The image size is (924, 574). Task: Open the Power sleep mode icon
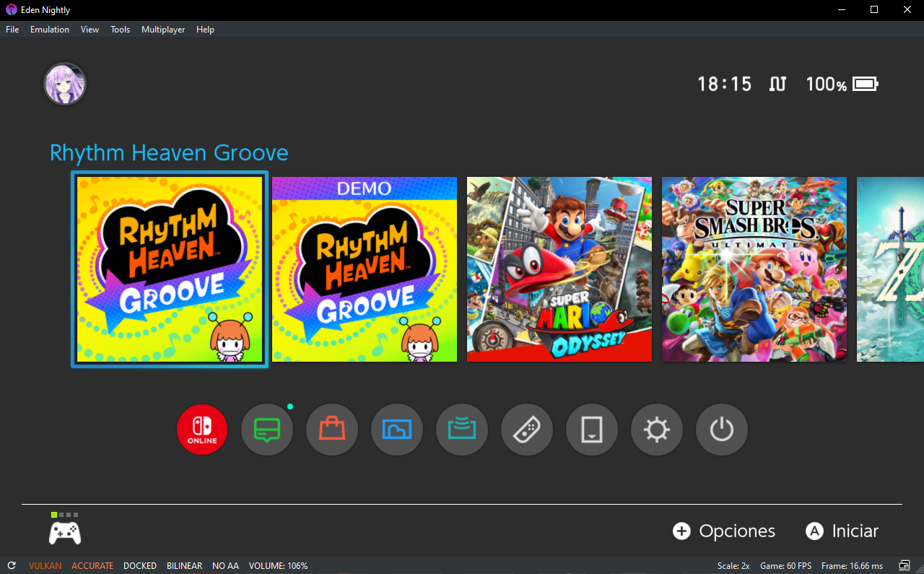(722, 430)
